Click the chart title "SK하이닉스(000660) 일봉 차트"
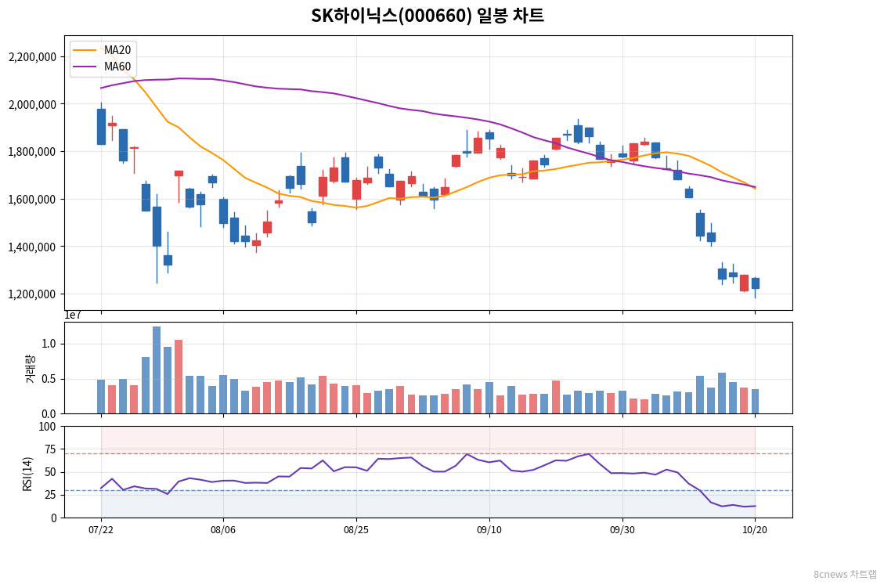The height and width of the screenshot is (588, 884). coord(428,15)
